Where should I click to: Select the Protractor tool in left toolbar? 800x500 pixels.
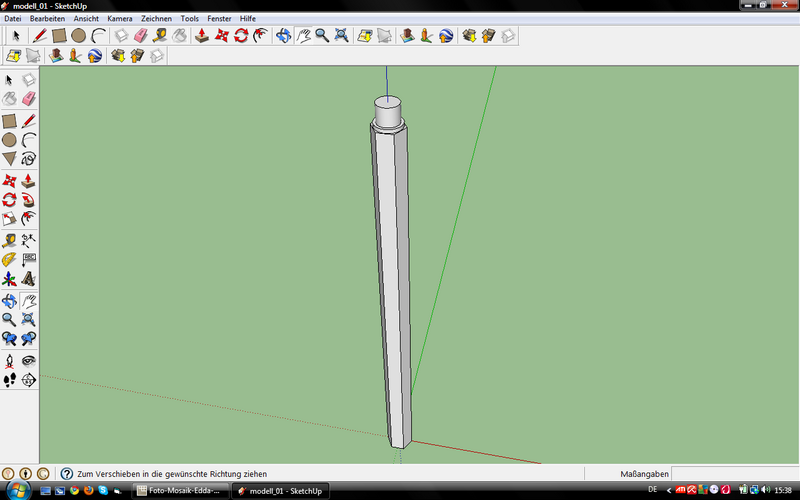point(9,259)
